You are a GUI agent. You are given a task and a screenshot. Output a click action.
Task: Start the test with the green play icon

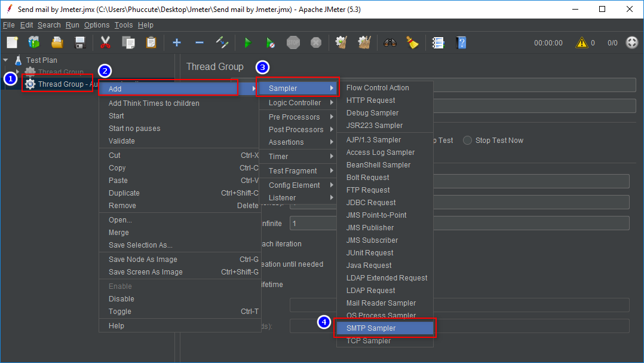coord(248,42)
